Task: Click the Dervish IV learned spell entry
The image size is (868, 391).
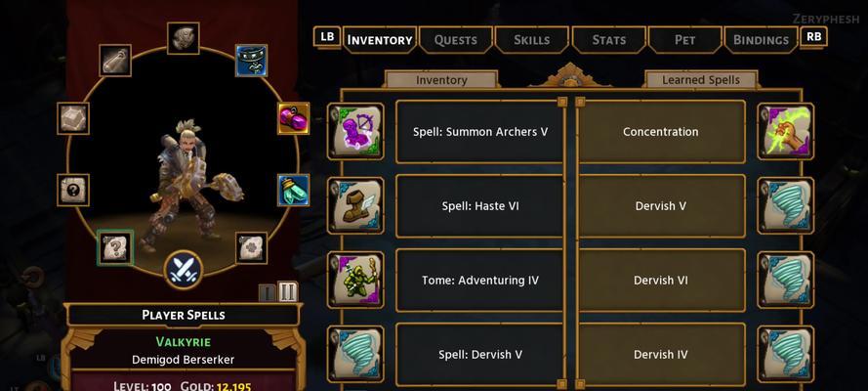Action: click(x=661, y=355)
